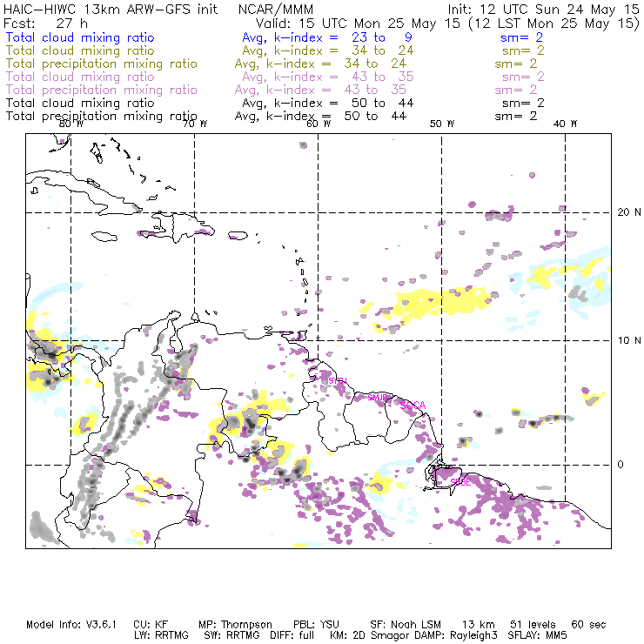The height and width of the screenshot is (644, 644).
Task: Click the SYCJ station marker on the map
Action: click(338, 380)
